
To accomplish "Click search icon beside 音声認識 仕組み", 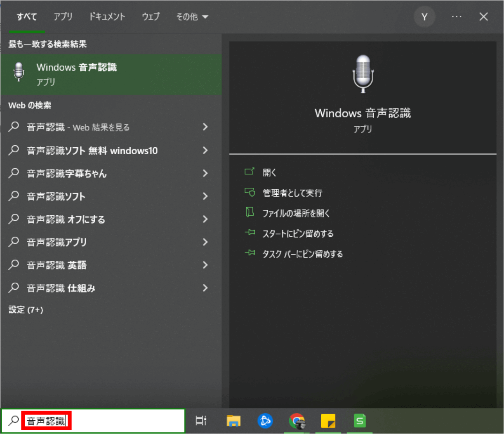I will point(14,288).
